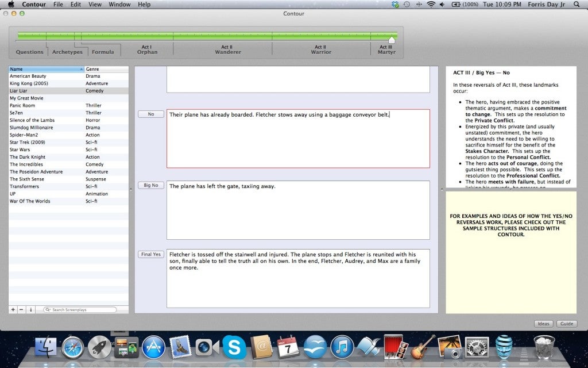Screen dimensions: 588x368
Task: Open the View menu
Action: 95,5
